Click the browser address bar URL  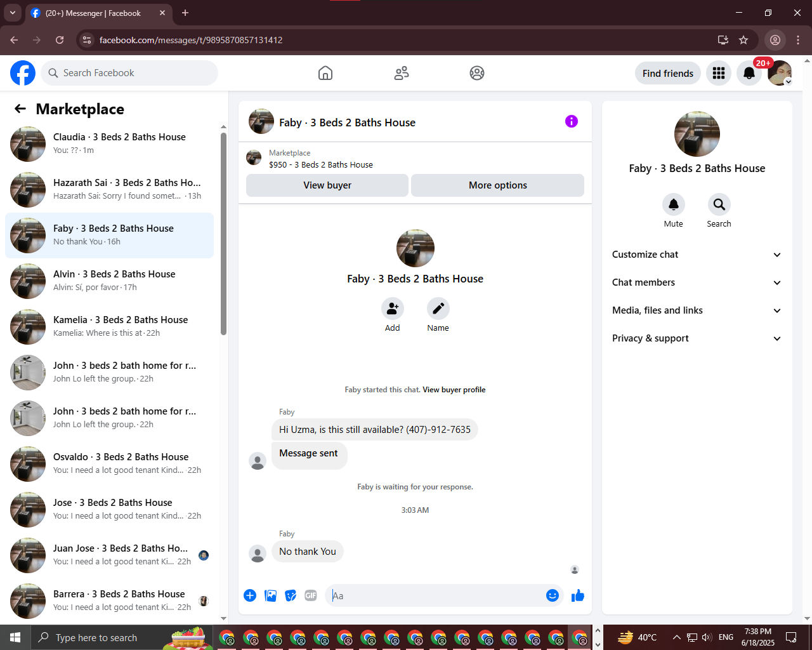(x=191, y=40)
